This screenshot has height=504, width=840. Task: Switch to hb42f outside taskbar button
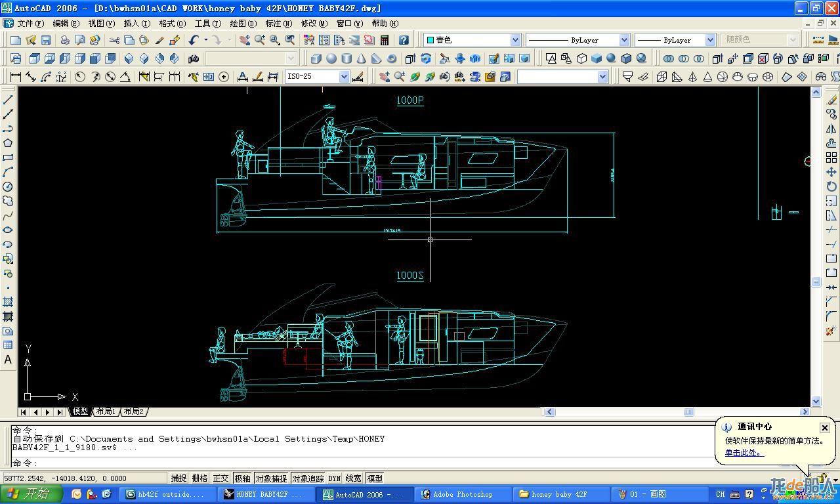[x=169, y=494]
